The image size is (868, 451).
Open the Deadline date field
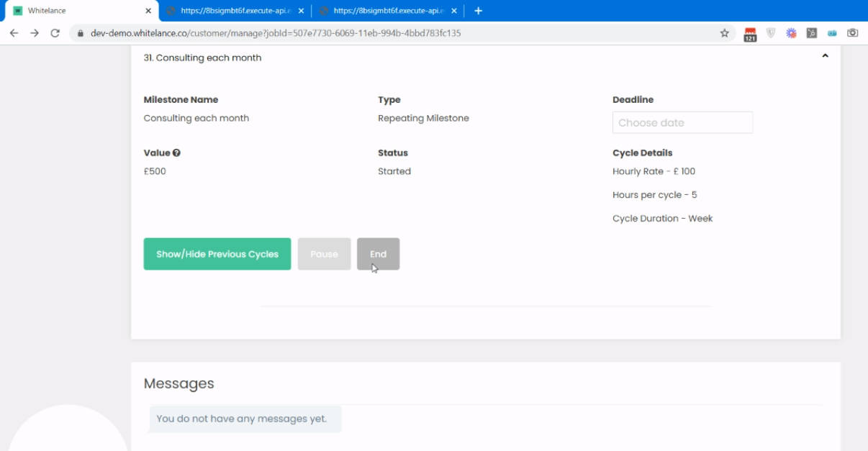(x=682, y=122)
